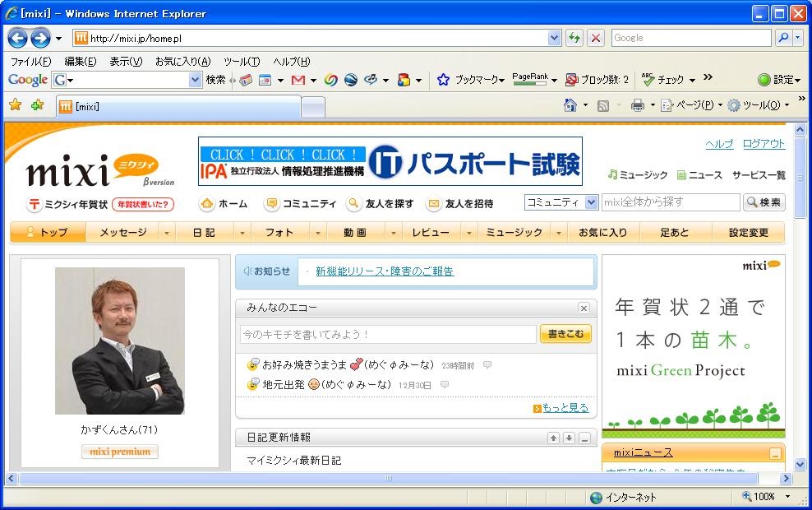Select the 設定変更 navigation tab
The image size is (812, 510).
point(748,233)
